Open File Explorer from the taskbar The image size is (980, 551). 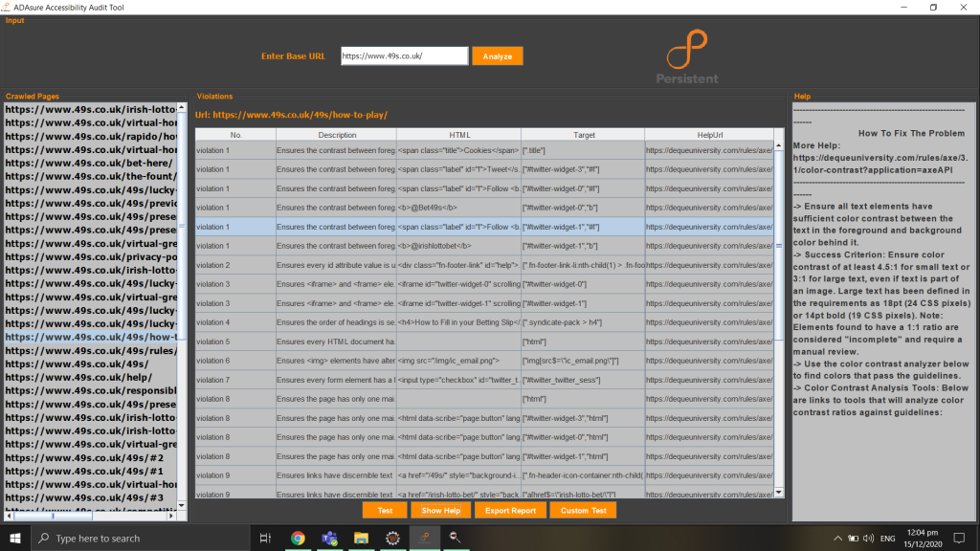click(x=361, y=538)
